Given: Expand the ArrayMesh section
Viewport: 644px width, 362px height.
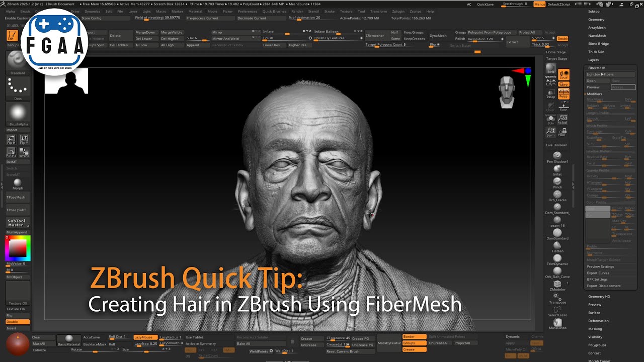Looking at the screenshot, I should pyautogui.click(x=597, y=28).
